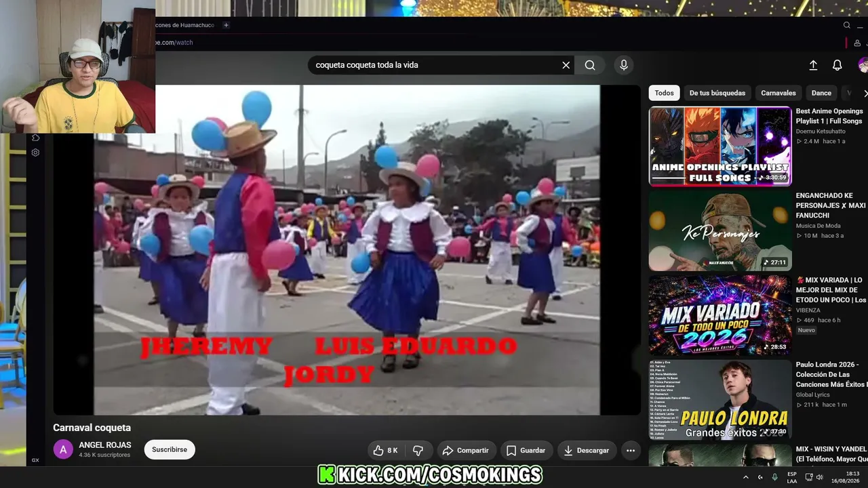The width and height of the screenshot is (868, 488).
Task: Like the Carnaval coqueta video
Action: point(386,450)
